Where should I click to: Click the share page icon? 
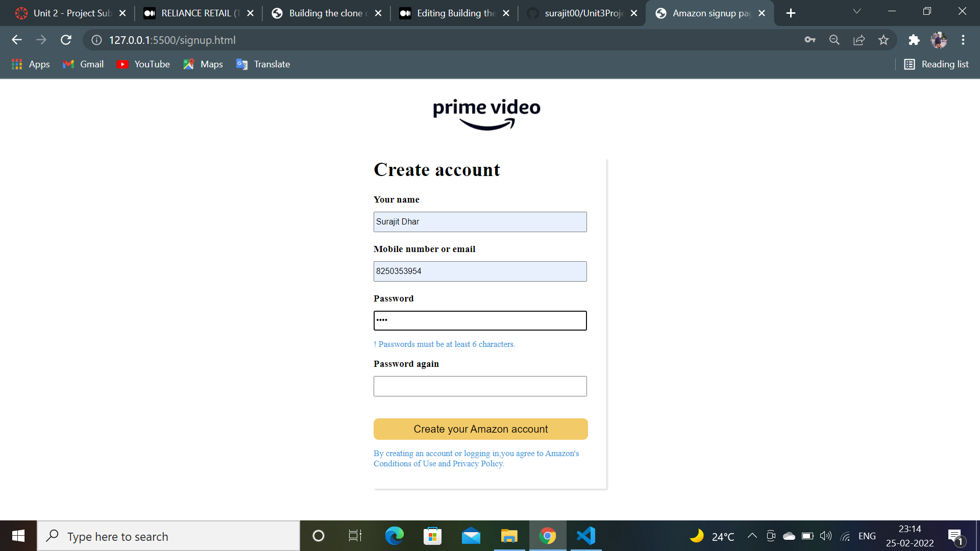pyautogui.click(x=859, y=40)
